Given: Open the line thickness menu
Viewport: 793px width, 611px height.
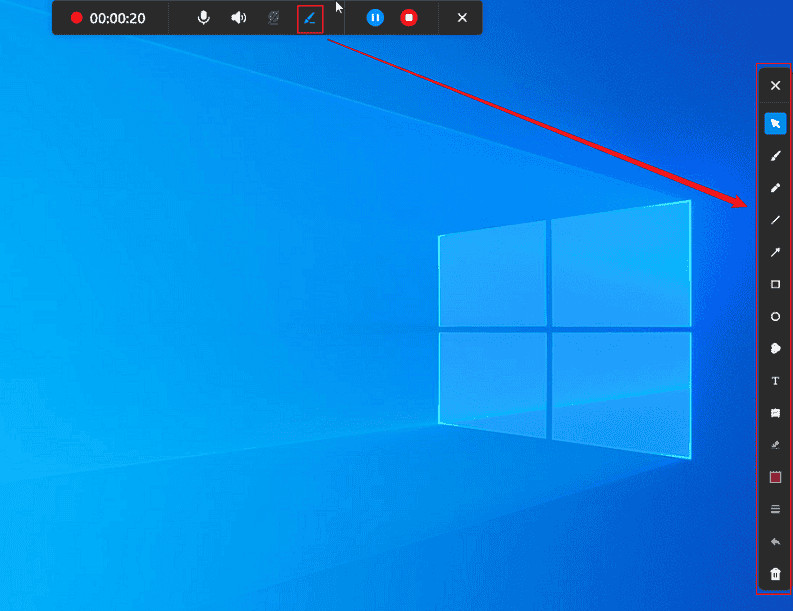Looking at the screenshot, I should [775, 509].
